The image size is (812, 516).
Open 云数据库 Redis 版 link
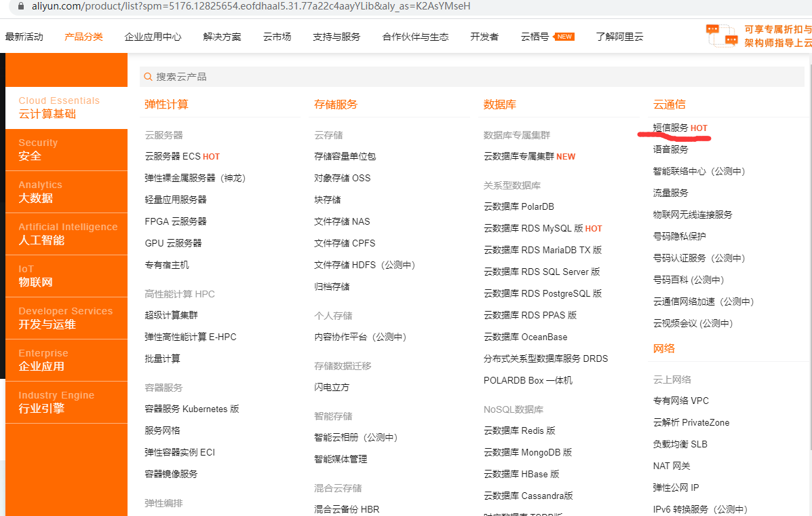520,430
